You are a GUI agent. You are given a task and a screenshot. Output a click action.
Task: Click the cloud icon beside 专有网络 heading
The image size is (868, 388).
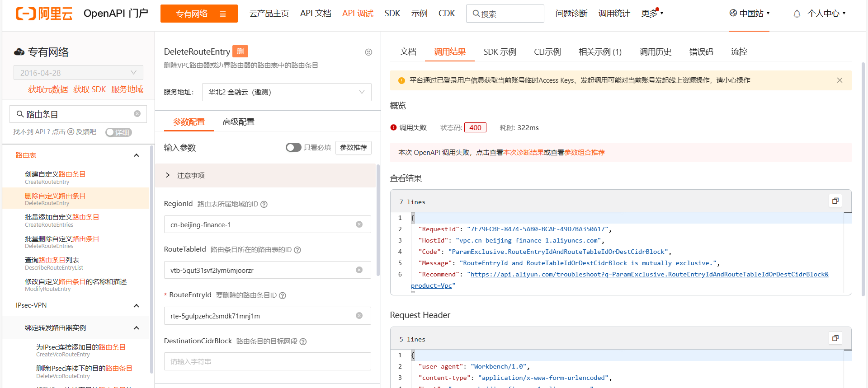(19, 52)
